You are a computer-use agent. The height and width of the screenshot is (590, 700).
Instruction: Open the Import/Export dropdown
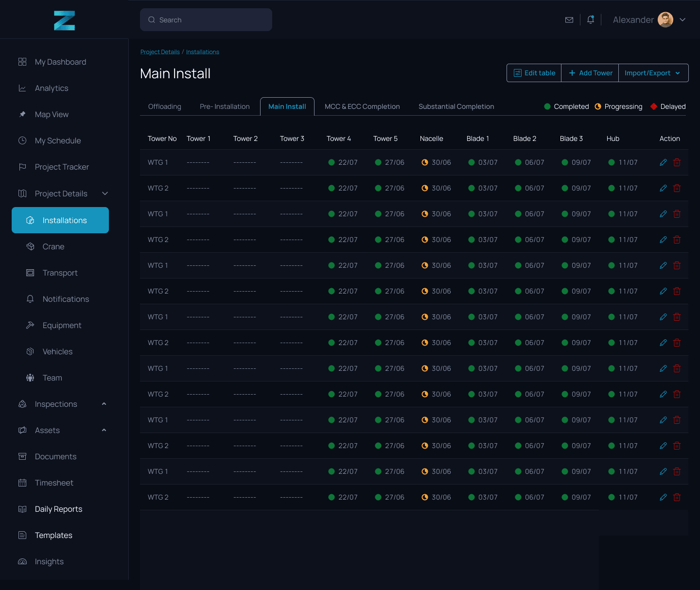tap(653, 73)
